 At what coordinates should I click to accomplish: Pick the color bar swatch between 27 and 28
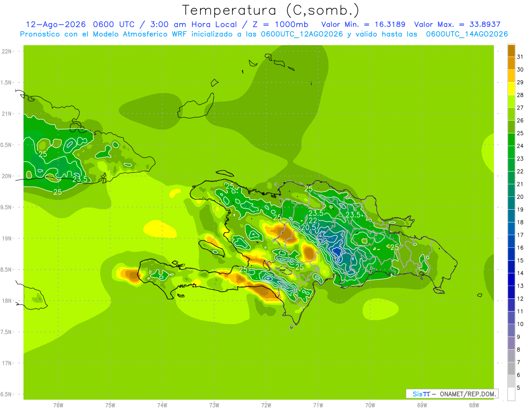[x=511, y=101]
